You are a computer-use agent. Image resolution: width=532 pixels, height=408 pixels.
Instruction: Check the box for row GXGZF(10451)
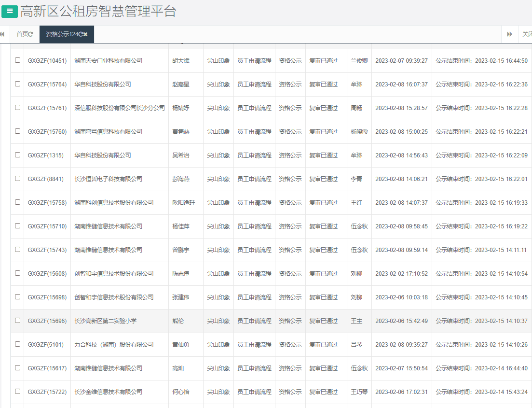pyautogui.click(x=18, y=60)
